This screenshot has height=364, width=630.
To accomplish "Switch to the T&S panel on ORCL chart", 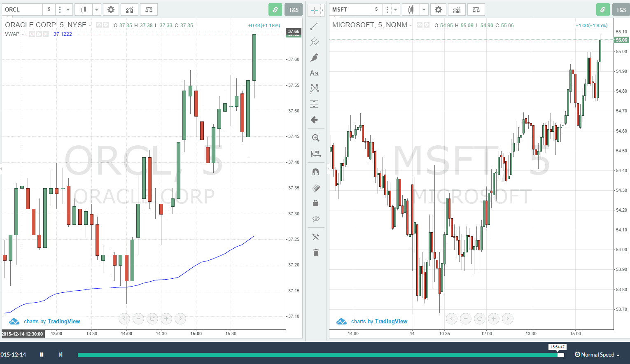I will click(x=293, y=9).
